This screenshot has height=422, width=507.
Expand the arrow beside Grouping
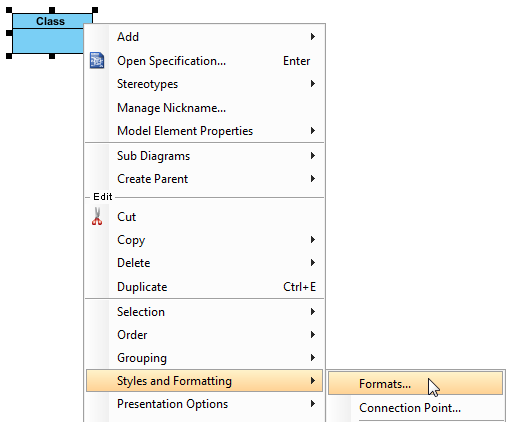[313, 357]
